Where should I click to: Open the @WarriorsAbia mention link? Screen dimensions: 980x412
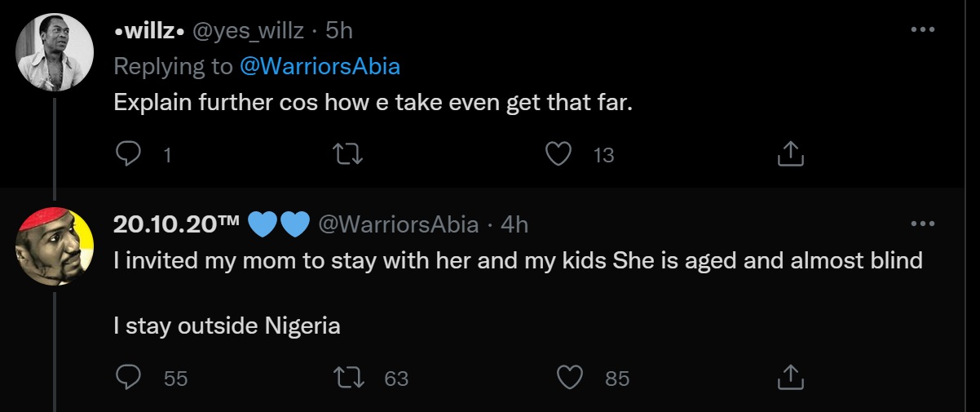(x=320, y=66)
